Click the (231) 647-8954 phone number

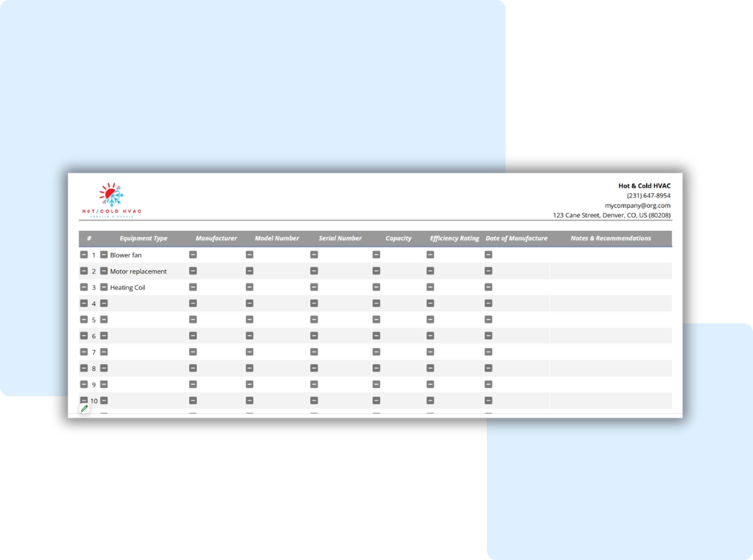point(648,196)
